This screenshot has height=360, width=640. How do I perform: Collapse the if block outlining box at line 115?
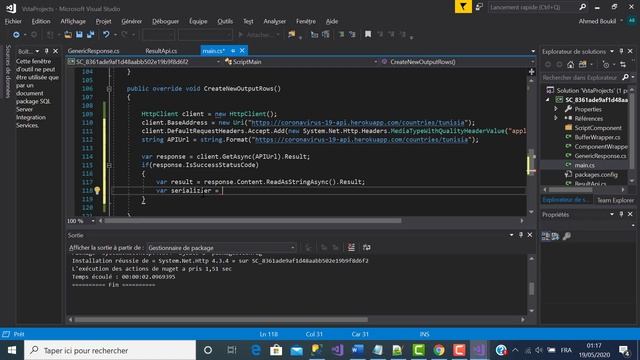(x=109, y=165)
